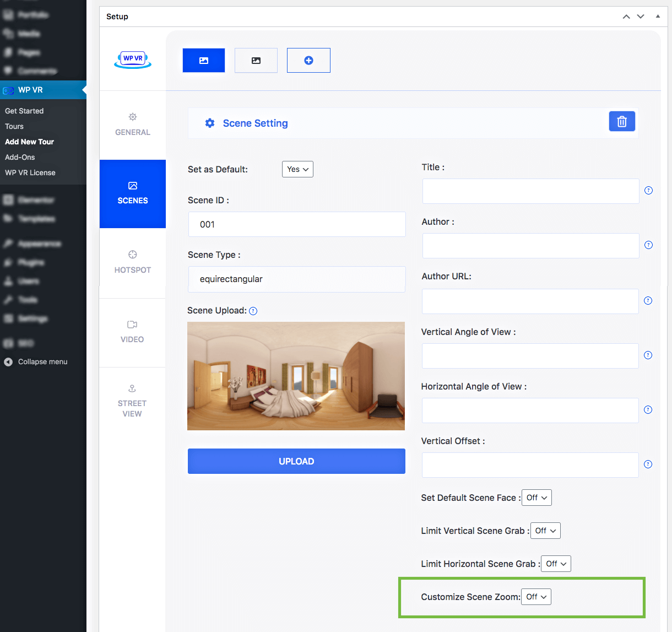
Task: Open Limit Vertical Scene Grab dropdown
Action: click(x=545, y=531)
